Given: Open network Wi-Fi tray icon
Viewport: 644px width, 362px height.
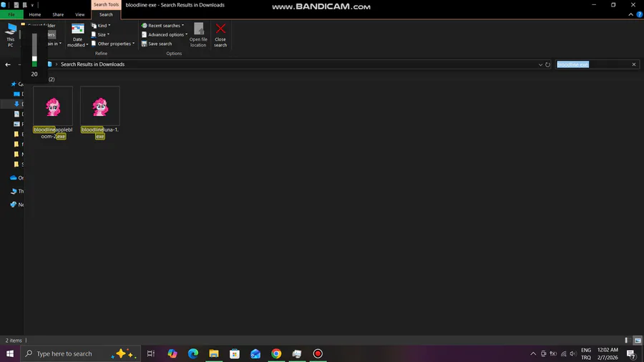Looking at the screenshot, I should tap(564, 353).
